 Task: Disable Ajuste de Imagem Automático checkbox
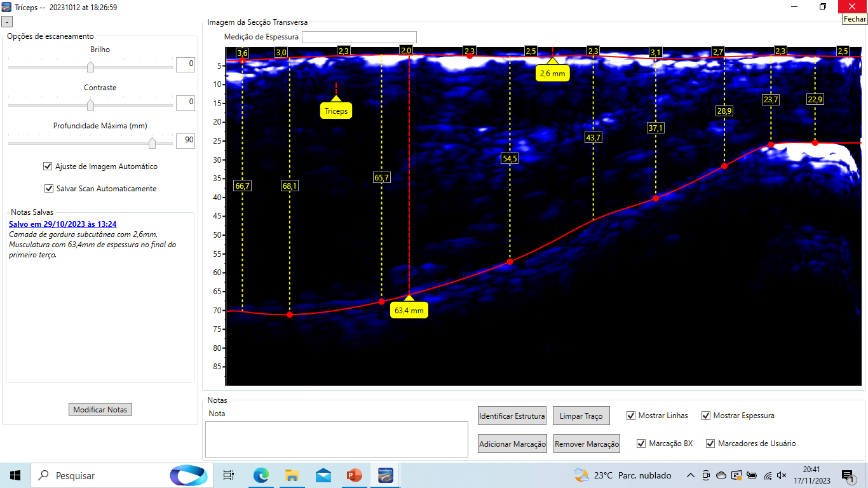point(48,166)
